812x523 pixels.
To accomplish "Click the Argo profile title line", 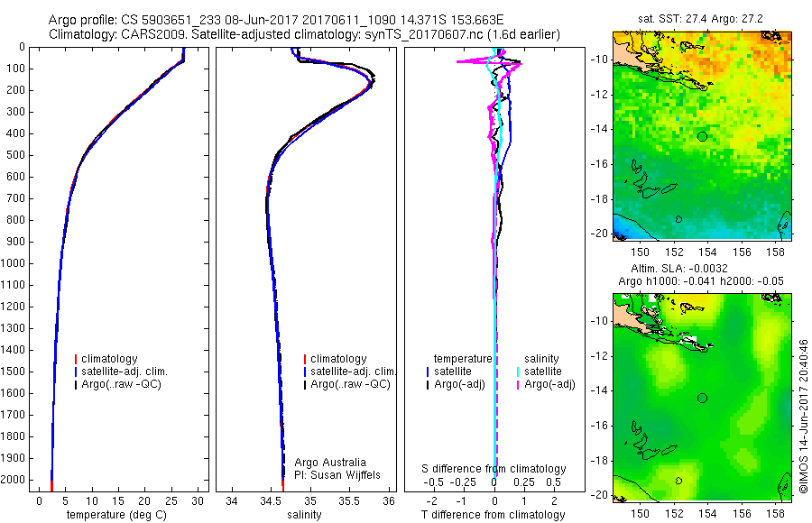I will pyautogui.click(x=276, y=20).
